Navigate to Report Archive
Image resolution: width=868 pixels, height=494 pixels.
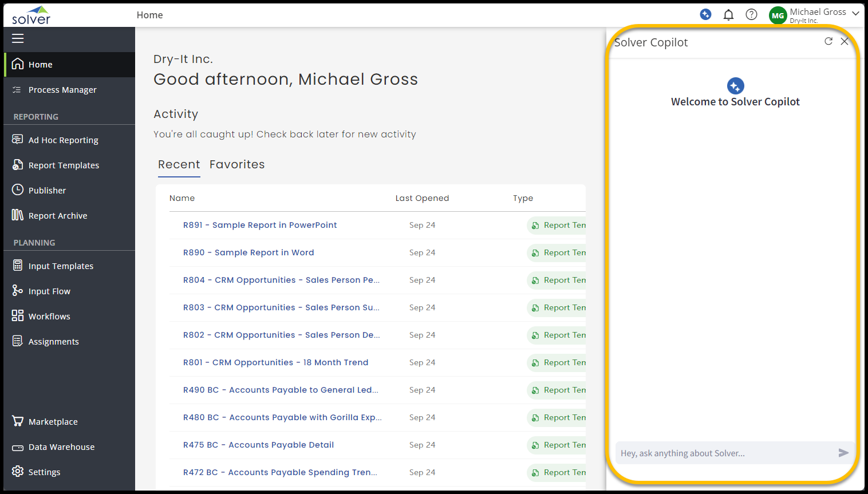(58, 216)
